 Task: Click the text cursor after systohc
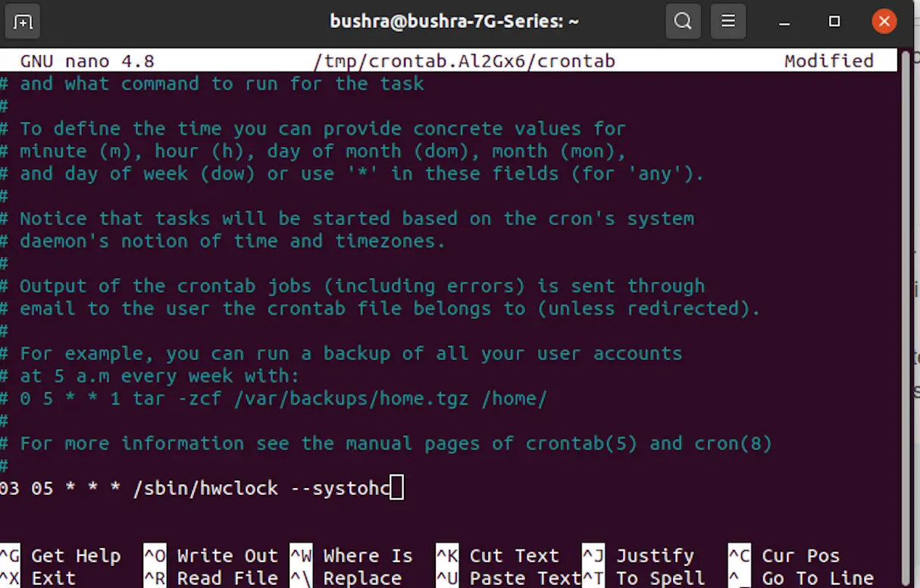(x=396, y=488)
